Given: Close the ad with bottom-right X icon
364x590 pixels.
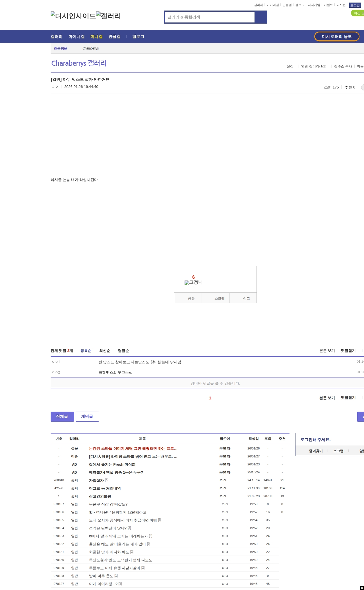Looking at the screenshot, I should pos(362,588).
